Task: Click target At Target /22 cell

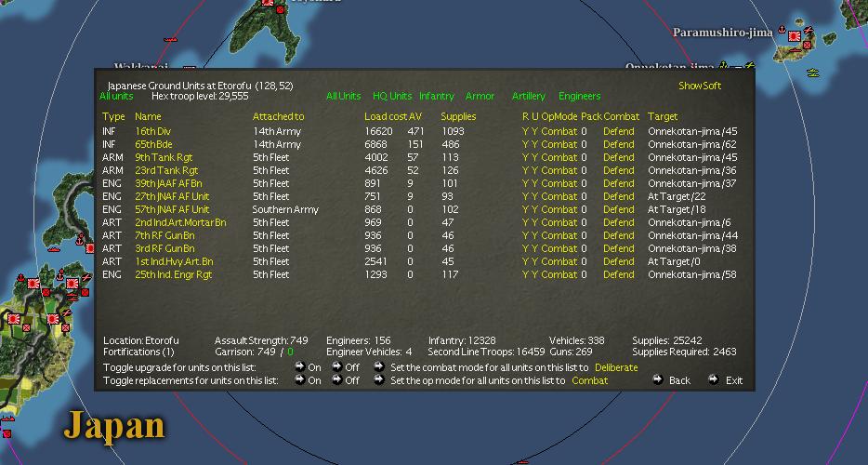Action: (x=677, y=196)
